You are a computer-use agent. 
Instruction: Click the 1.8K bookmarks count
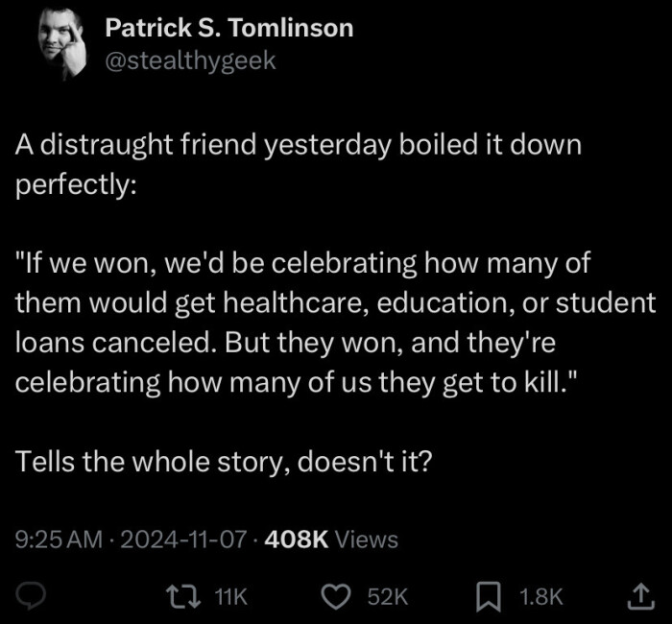click(540, 597)
